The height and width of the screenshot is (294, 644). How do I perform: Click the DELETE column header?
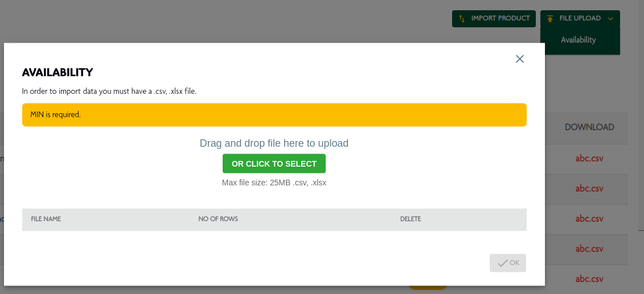click(x=411, y=219)
